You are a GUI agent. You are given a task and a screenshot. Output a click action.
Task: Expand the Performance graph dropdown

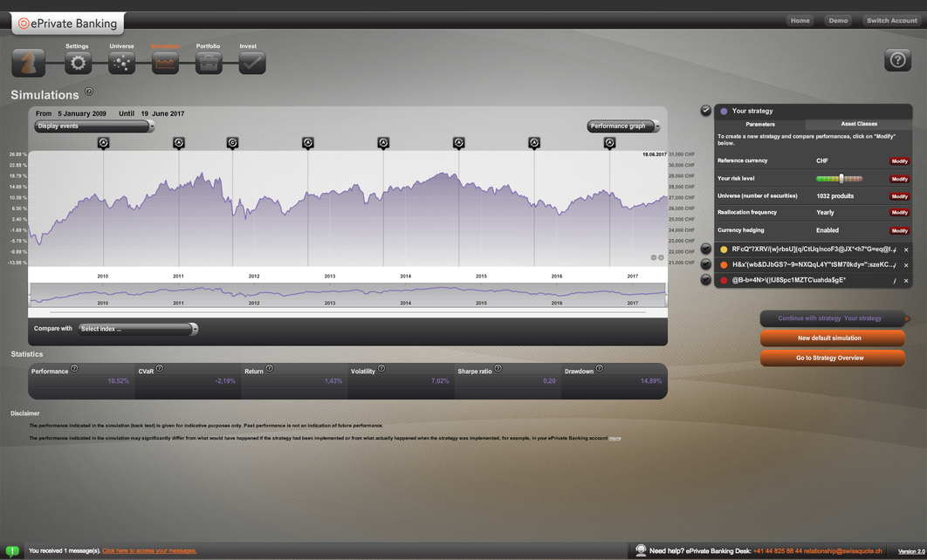623,126
